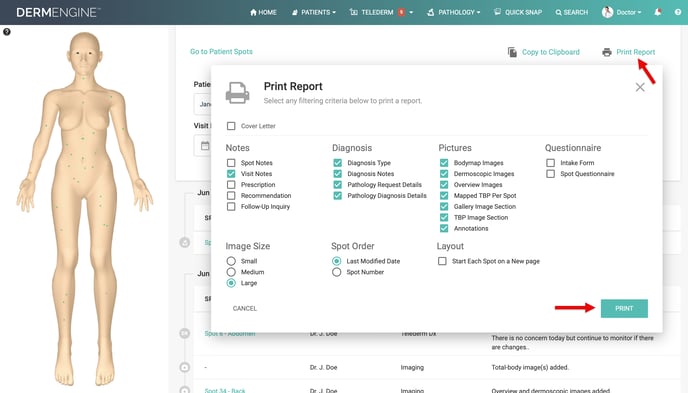Click the DermEngine logo
Screen dimensions: 688x393
pos(58,12)
